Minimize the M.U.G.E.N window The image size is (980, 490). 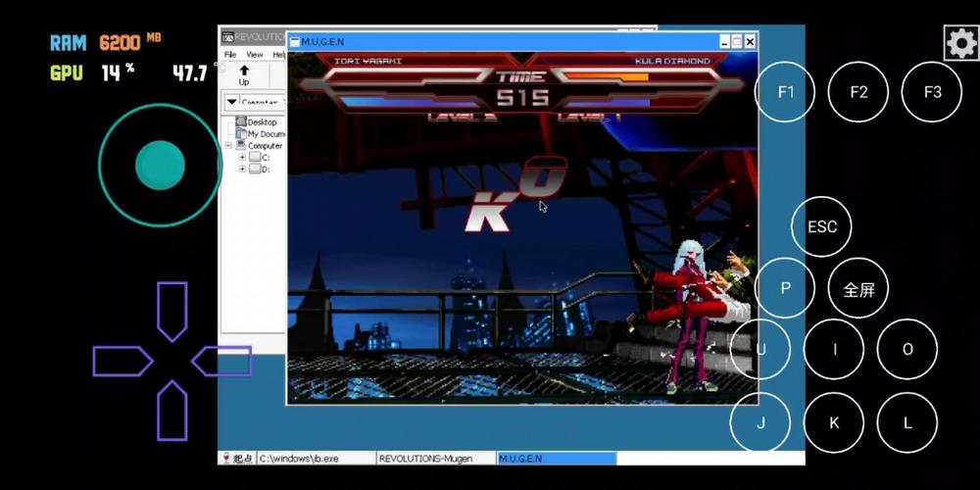[x=724, y=42]
